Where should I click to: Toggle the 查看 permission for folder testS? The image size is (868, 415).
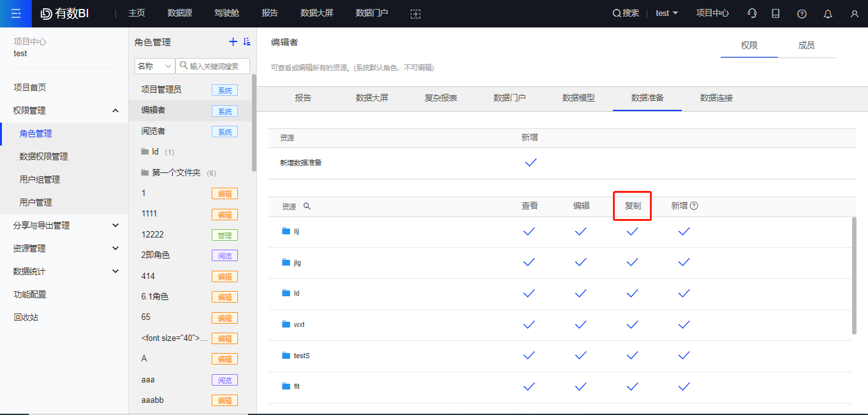[x=529, y=356]
